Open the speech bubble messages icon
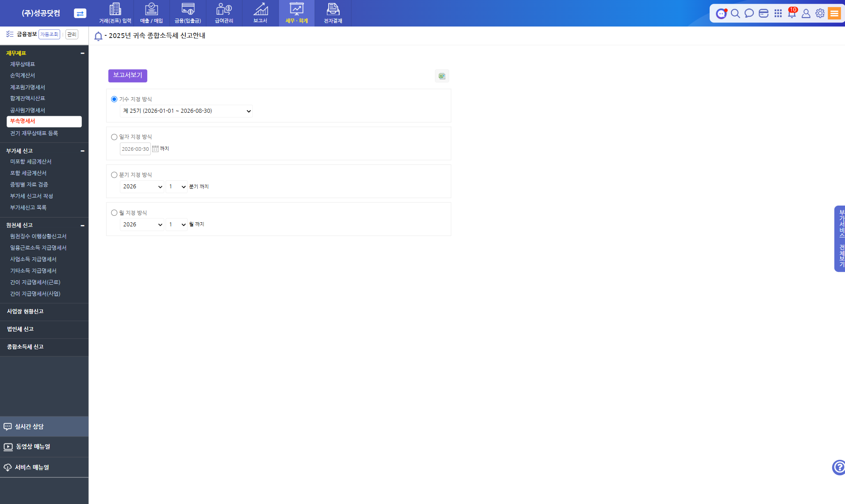 (x=749, y=13)
